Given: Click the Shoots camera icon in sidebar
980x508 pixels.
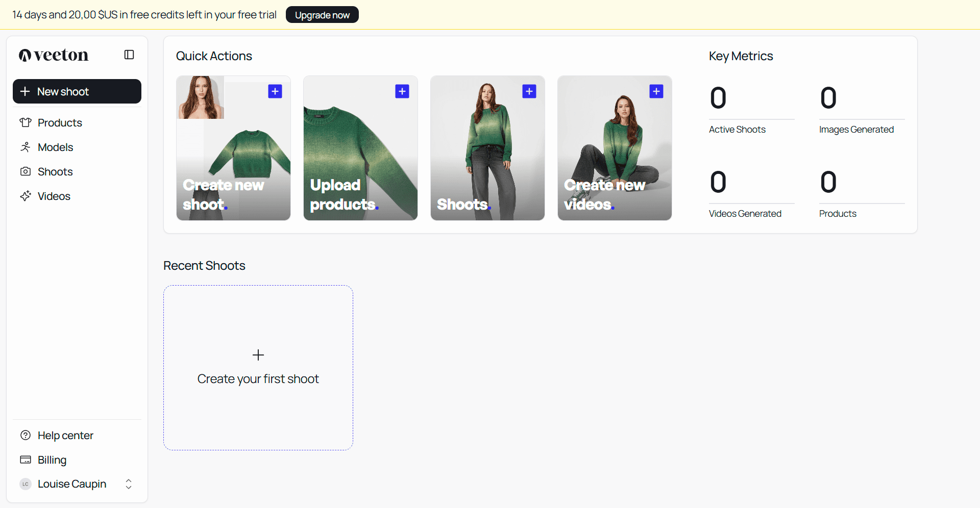Looking at the screenshot, I should [x=26, y=171].
